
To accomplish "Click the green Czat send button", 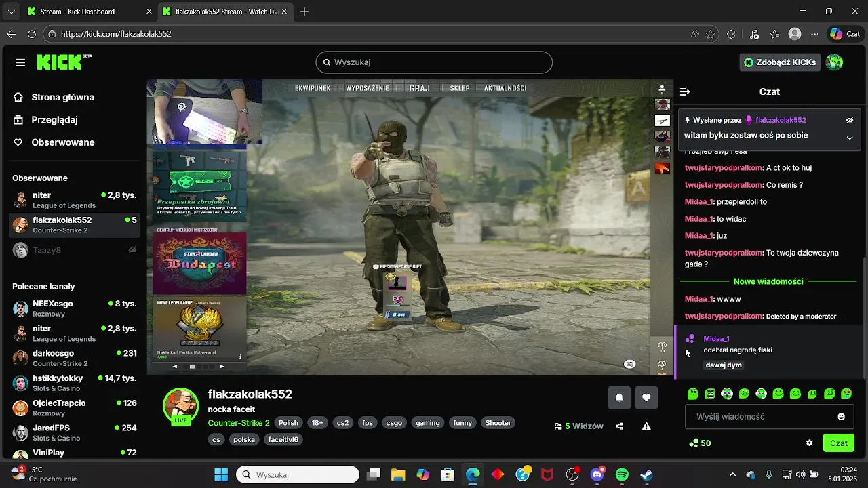I will point(839,443).
